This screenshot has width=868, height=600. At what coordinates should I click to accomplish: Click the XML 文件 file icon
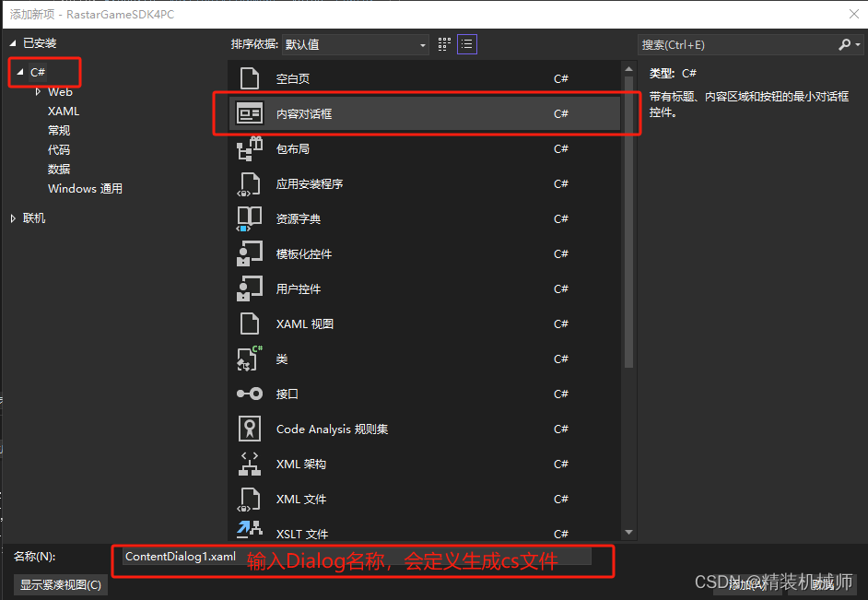click(x=249, y=499)
